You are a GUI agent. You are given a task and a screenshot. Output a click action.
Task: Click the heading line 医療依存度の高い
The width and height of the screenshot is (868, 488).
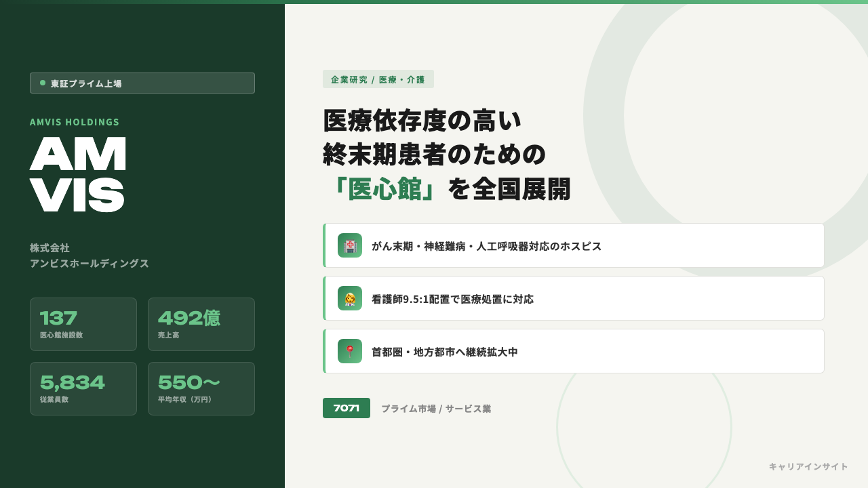(422, 120)
